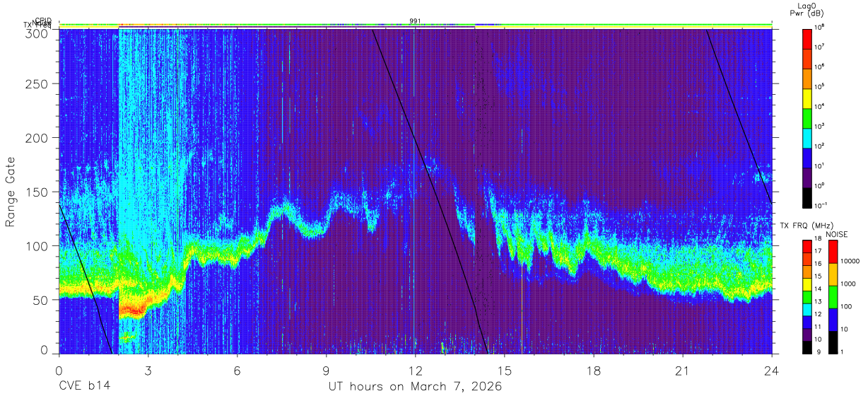The image size is (868, 401).
Task: Click the 10^5 label on the Lag0 Pwr colorbar
Action: pyautogui.click(x=819, y=86)
